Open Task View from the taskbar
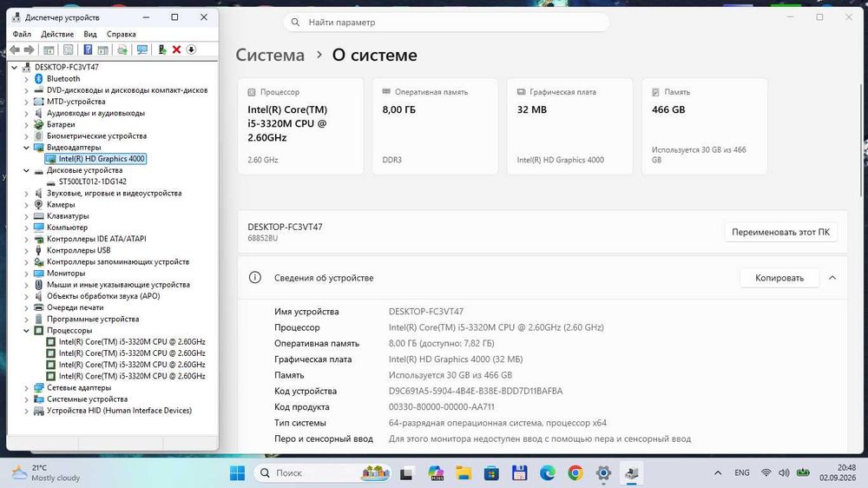This screenshot has height=488, width=868. pyautogui.click(x=406, y=473)
